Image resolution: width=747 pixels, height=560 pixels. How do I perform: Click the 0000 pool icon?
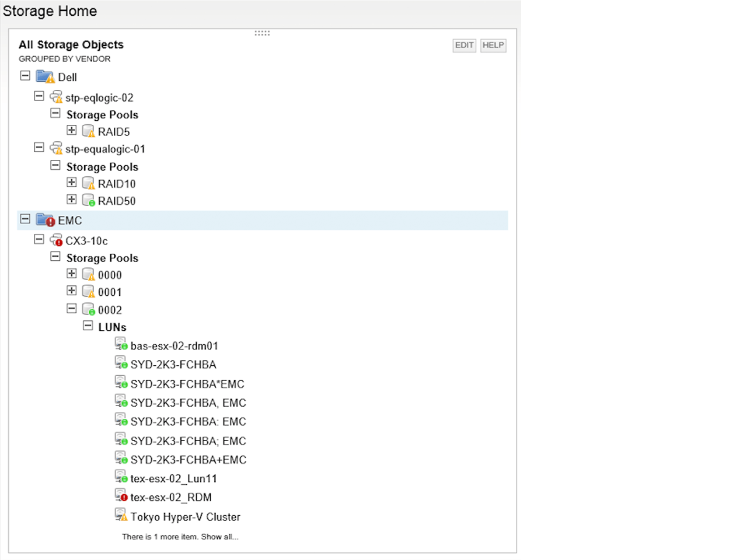tap(89, 274)
